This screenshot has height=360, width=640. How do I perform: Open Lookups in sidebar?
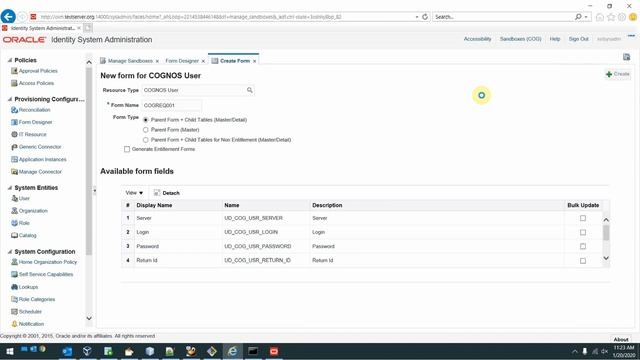click(x=28, y=287)
